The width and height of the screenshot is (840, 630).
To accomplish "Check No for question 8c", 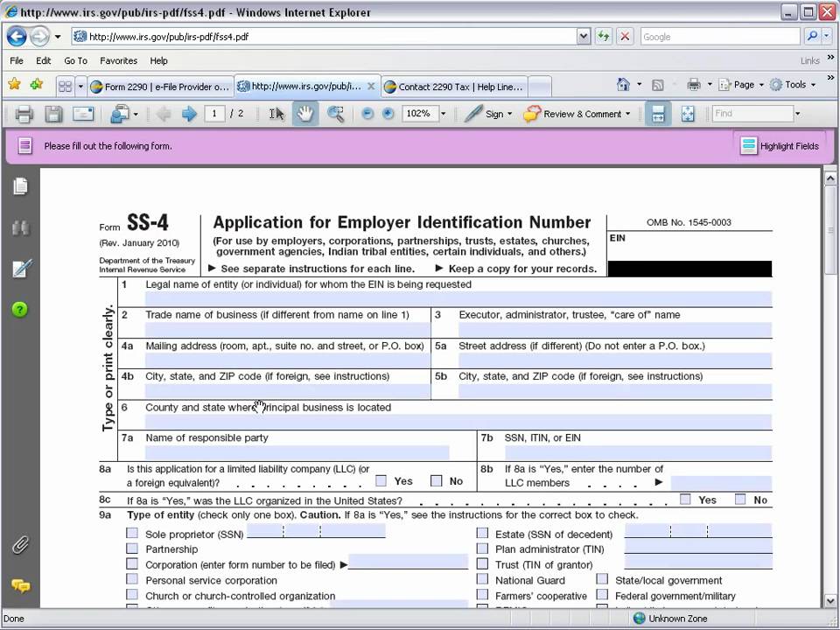I will pos(740,500).
